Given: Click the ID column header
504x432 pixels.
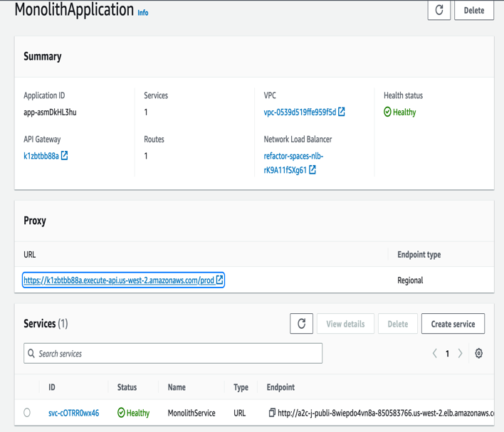Looking at the screenshot, I should click(52, 387).
